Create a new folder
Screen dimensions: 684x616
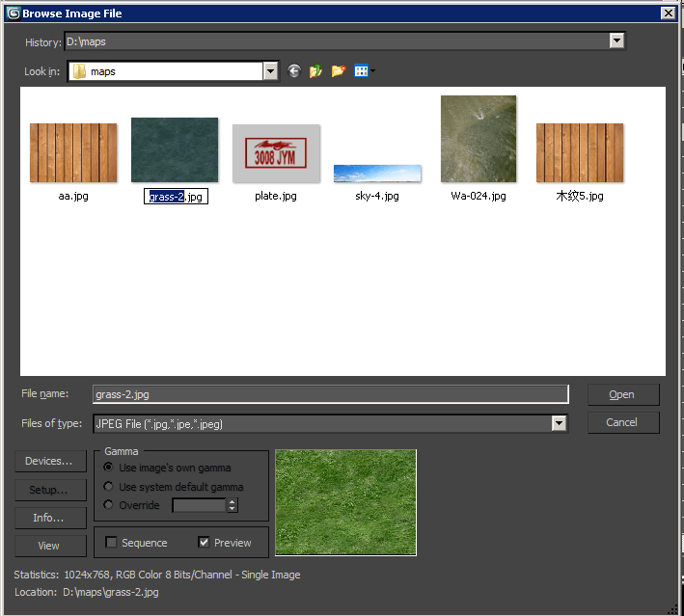(x=338, y=71)
